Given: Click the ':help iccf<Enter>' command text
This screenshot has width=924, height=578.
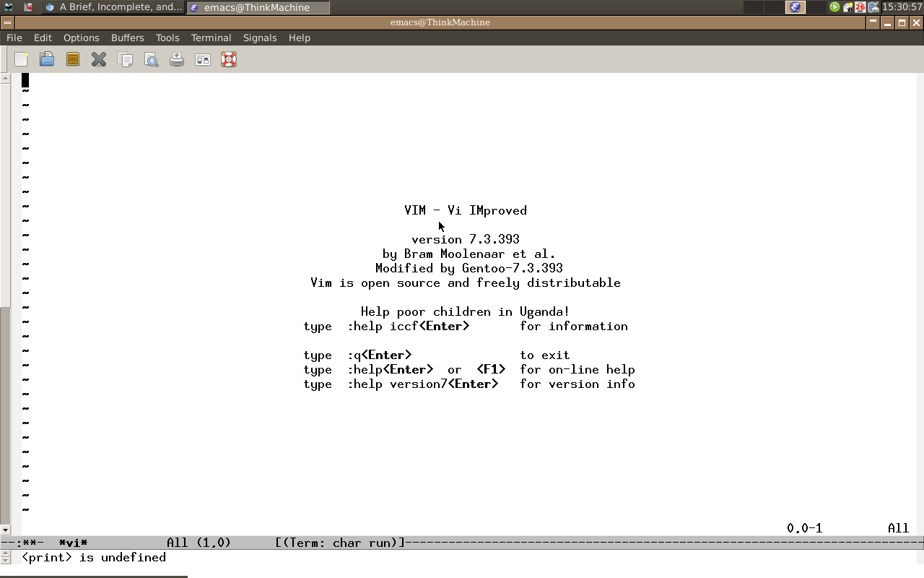Looking at the screenshot, I should pyautogui.click(x=408, y=326).
